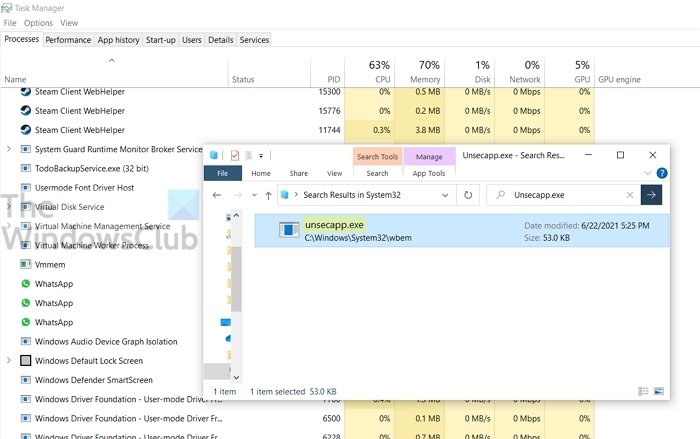Screen dimensions: 700x439
Task: Open the Explorer File tab
Action: 222,173
